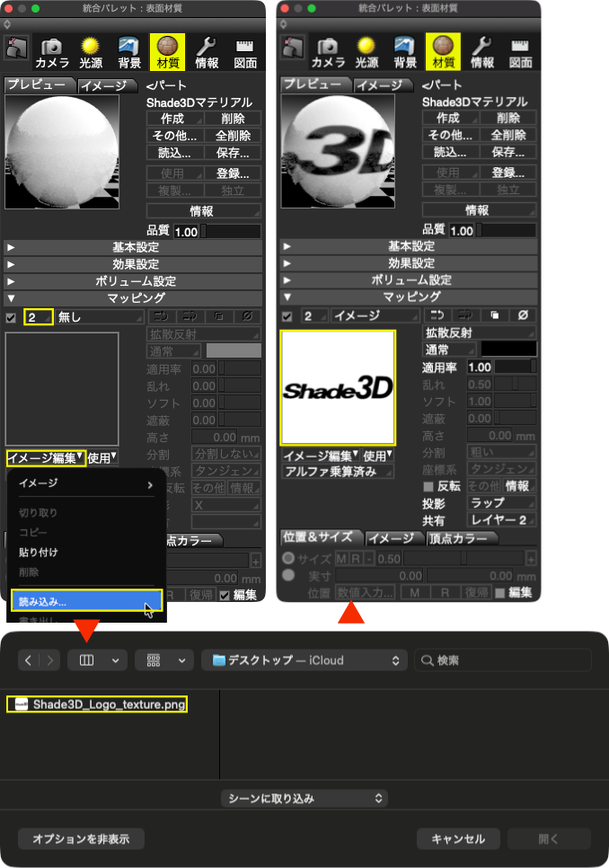609x868 pixels.
Task: Click the black color swatch beside 通常
Action: (x=508, y=350)
